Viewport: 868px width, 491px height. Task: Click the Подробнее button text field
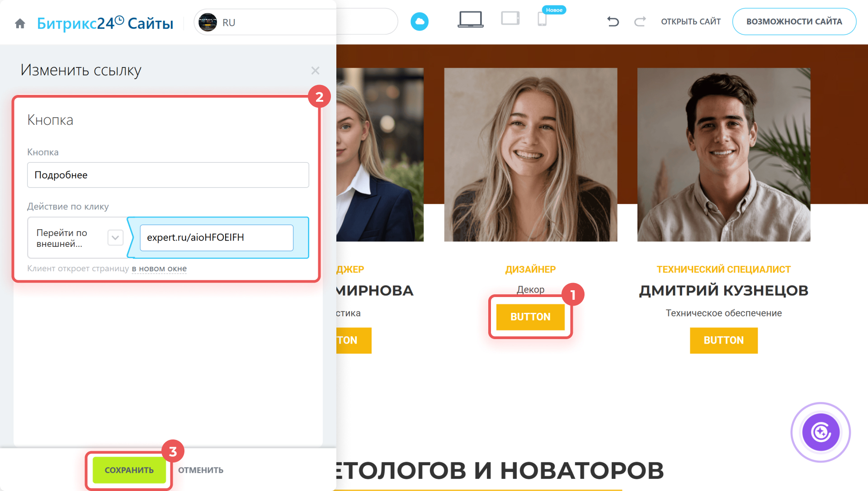(x=168, y=175)
